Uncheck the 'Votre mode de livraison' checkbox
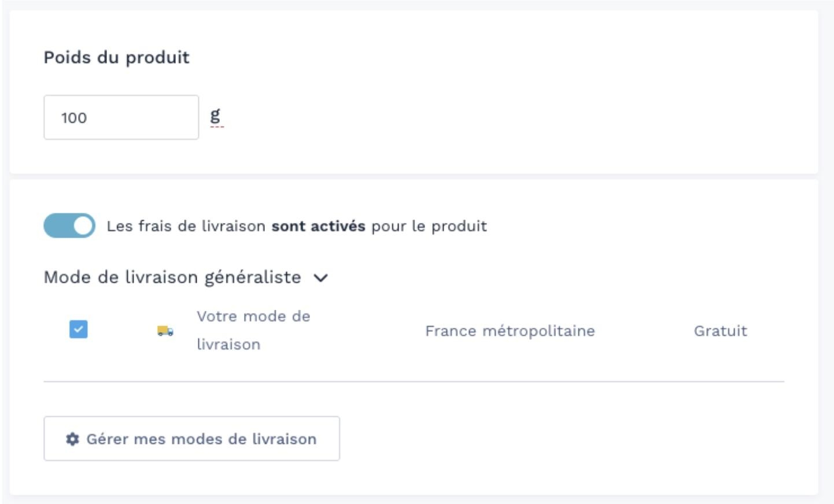 click(78, 329)
